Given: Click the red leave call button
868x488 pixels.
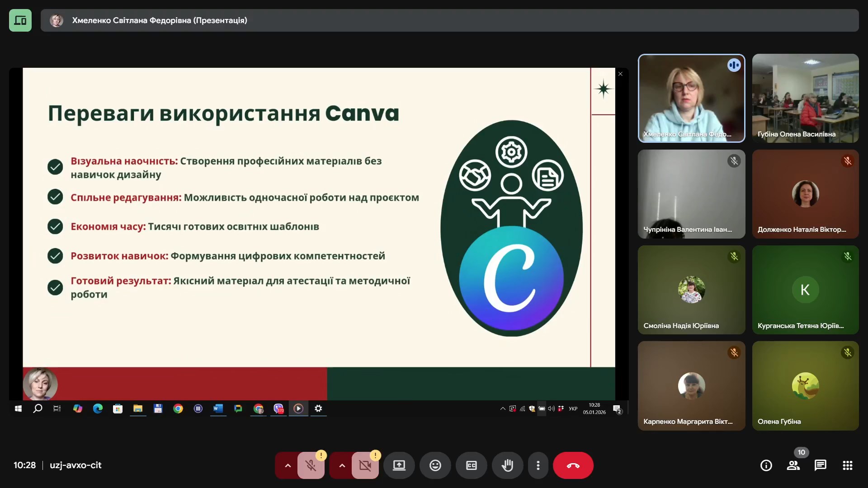Looking at the screenshot, I should point(573,465).
